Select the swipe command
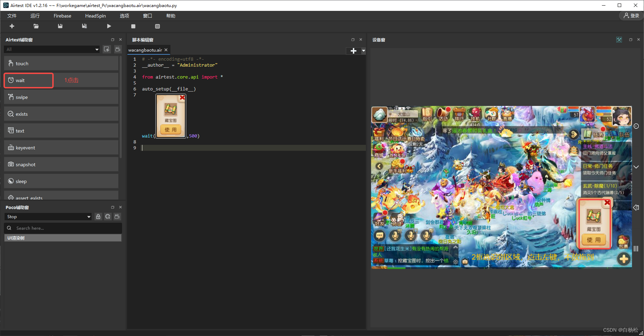644x336 pixels. (x=61, y=97)
